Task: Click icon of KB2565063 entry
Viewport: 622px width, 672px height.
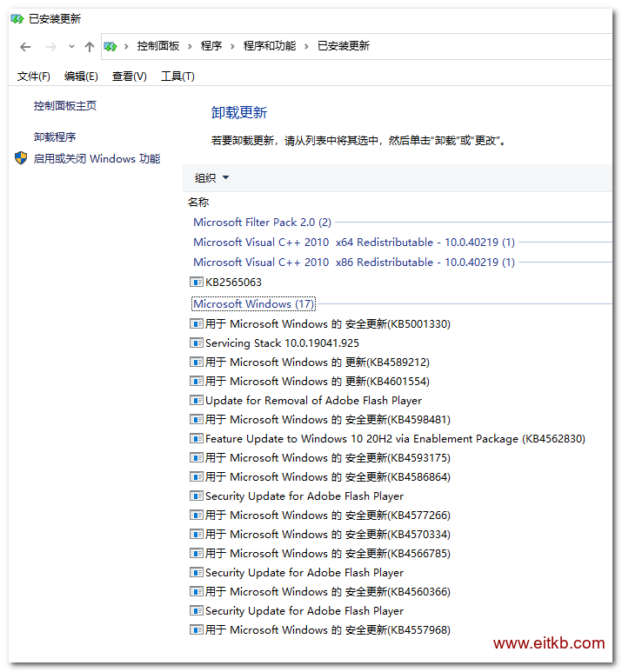Action: [x=197, y=282]
